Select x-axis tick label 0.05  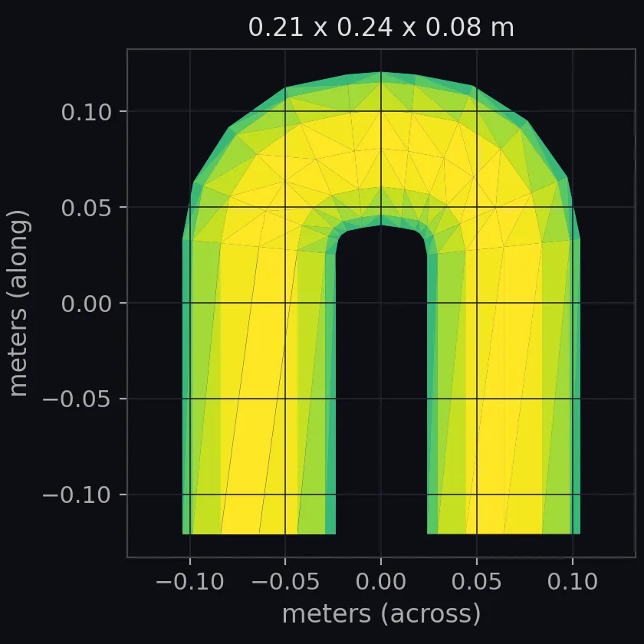click(x=477, y=582)
